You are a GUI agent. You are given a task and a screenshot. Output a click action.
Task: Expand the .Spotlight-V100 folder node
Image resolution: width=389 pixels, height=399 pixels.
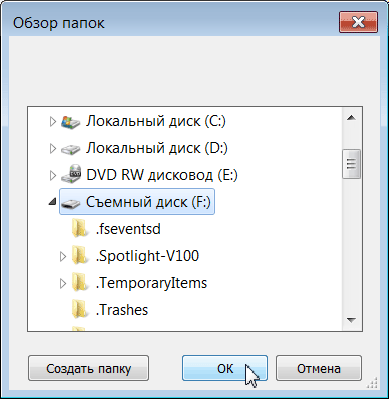(63, 256)
